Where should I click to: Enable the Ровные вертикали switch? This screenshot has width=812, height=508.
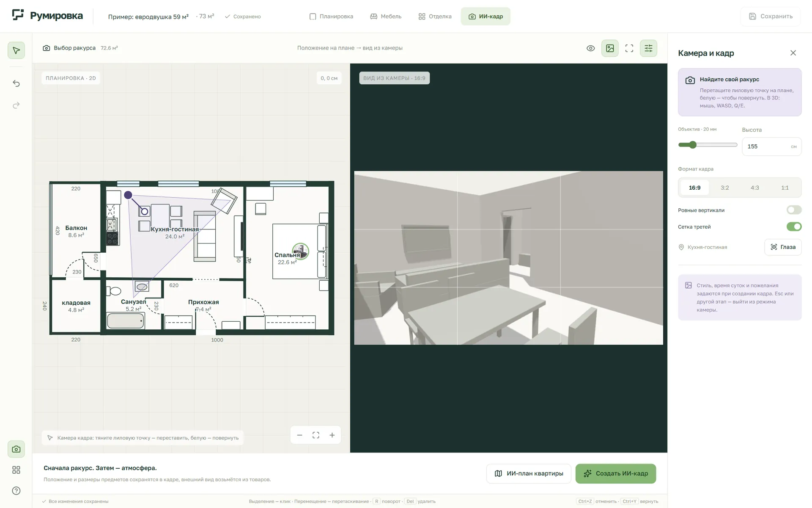[794, 210]
